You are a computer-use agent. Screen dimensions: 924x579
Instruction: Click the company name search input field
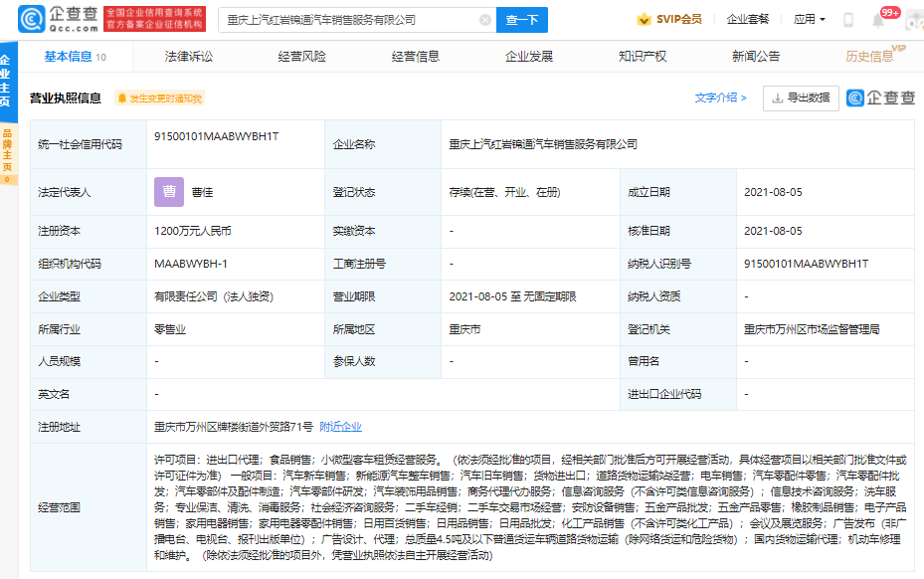pyautogui.click(x=348, y=19)
